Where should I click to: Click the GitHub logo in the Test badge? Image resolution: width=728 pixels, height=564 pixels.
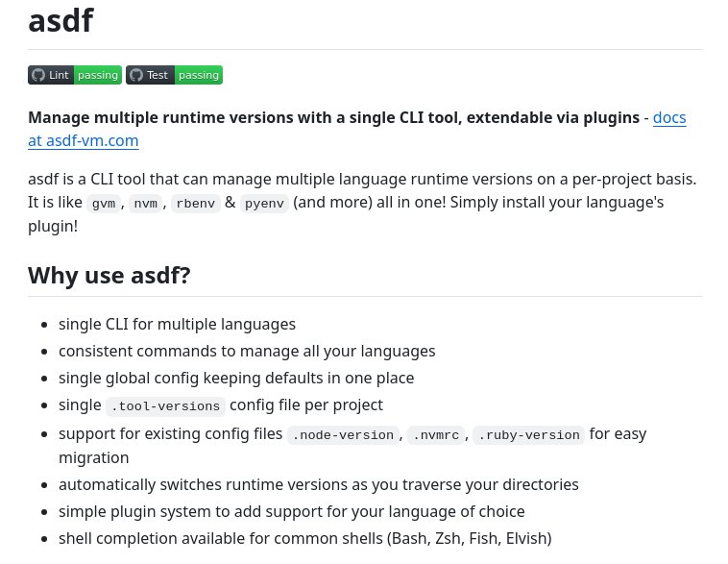point(136,75)
